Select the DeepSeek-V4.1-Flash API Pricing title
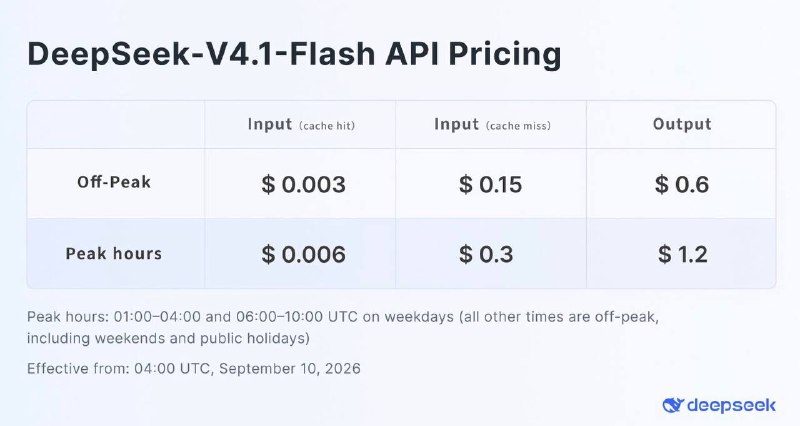Screen dimensions: 800x426 click(294, 54)
